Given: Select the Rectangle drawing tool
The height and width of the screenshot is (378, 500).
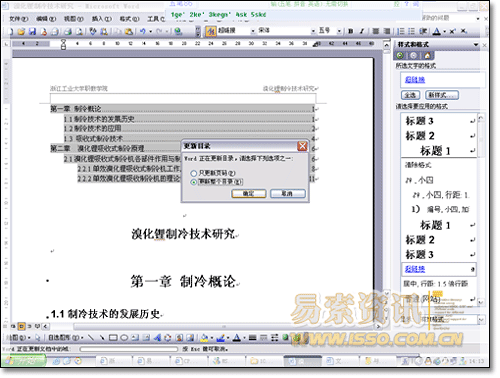Looking at the screenshot, I should (113, 338).
